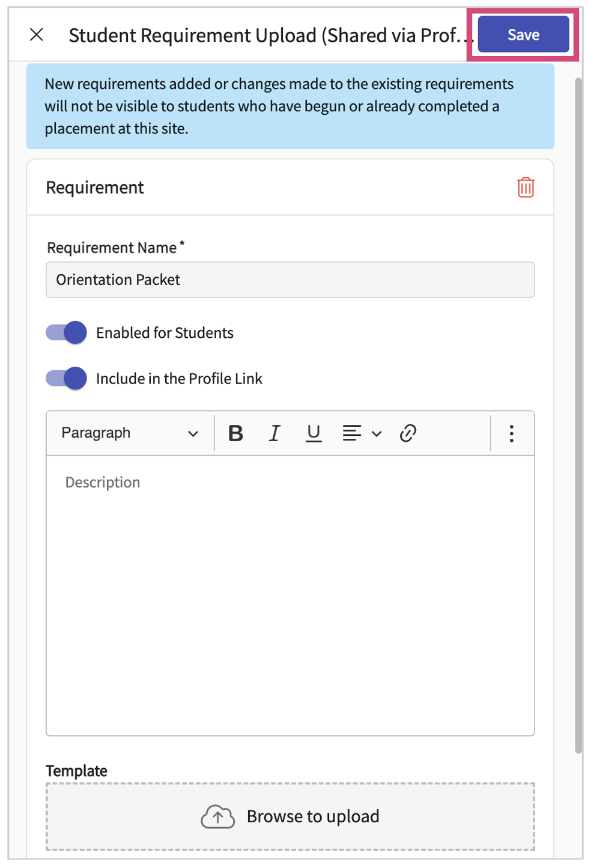The image size is (591, 868).
Task: Expand the alignment options chevron
Action: [x=377, y=433]
